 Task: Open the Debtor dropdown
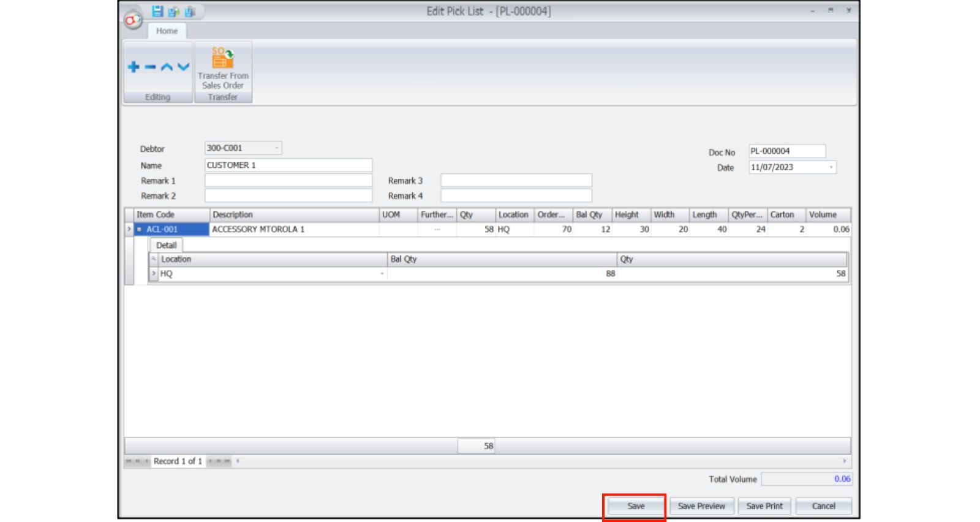tap(277, 148)
